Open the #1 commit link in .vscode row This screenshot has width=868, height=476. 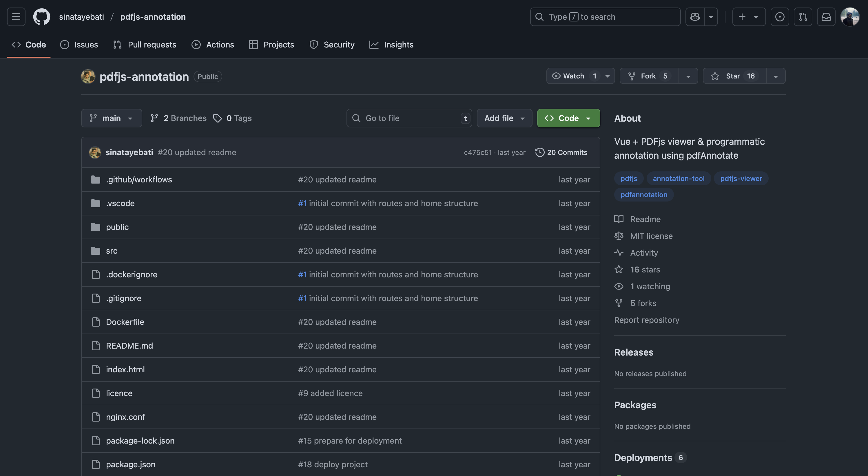click(x=302, y=203)
